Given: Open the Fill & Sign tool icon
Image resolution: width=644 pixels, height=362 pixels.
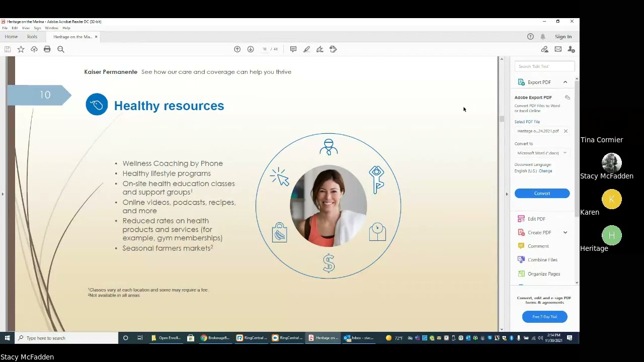Looking at the screenshot, I should click(319, 49).
